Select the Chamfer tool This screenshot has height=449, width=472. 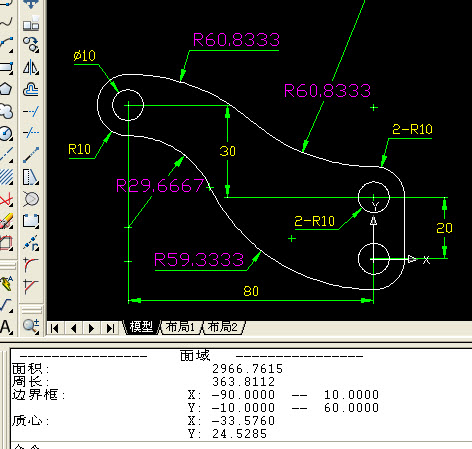tap(31, 287)
